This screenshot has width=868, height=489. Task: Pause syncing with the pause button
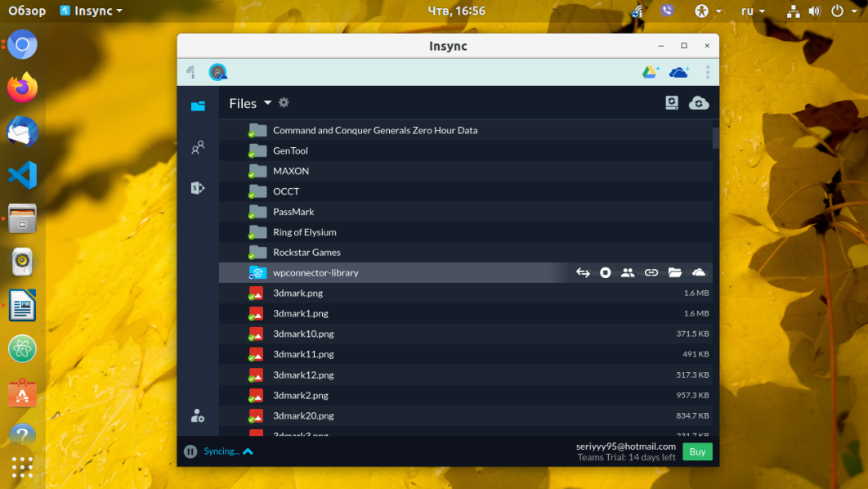(190, 452)
